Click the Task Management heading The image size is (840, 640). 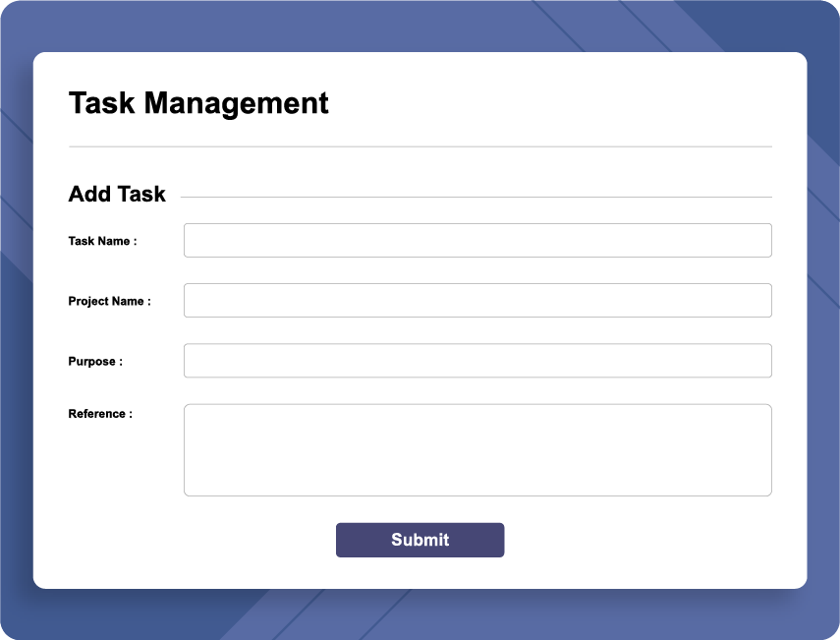click(x=198, y=103)
